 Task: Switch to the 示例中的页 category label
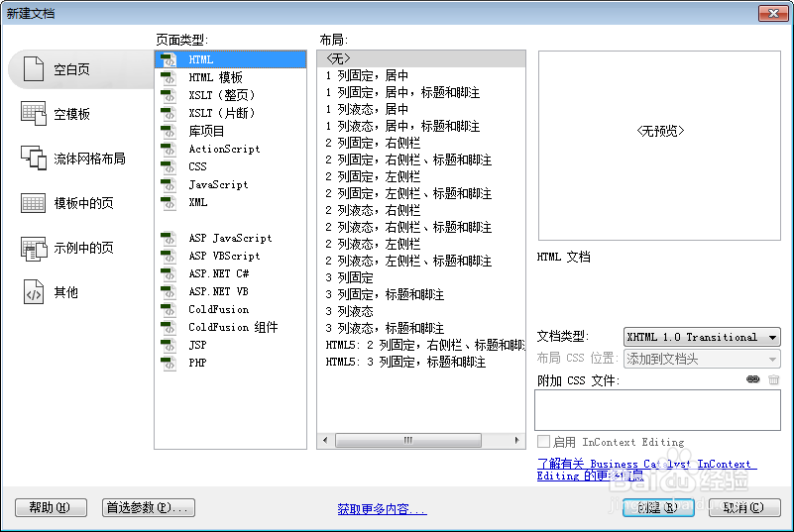(x=83, y=248)
